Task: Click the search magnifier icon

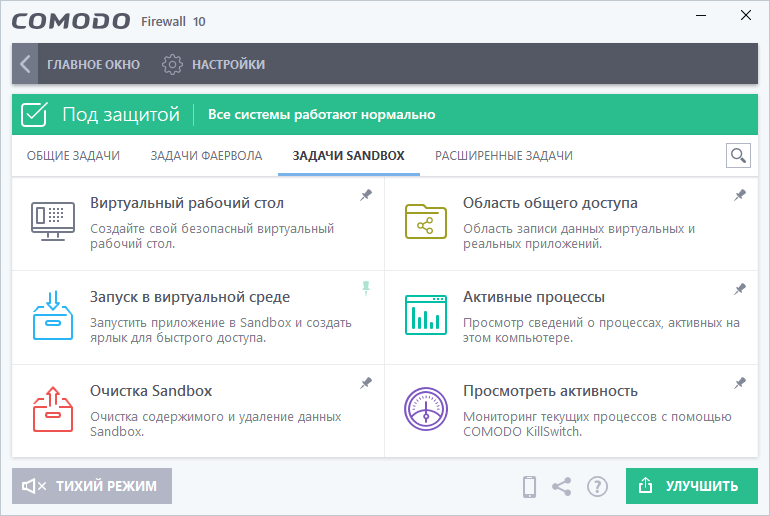Action: [x=738, y=156]
